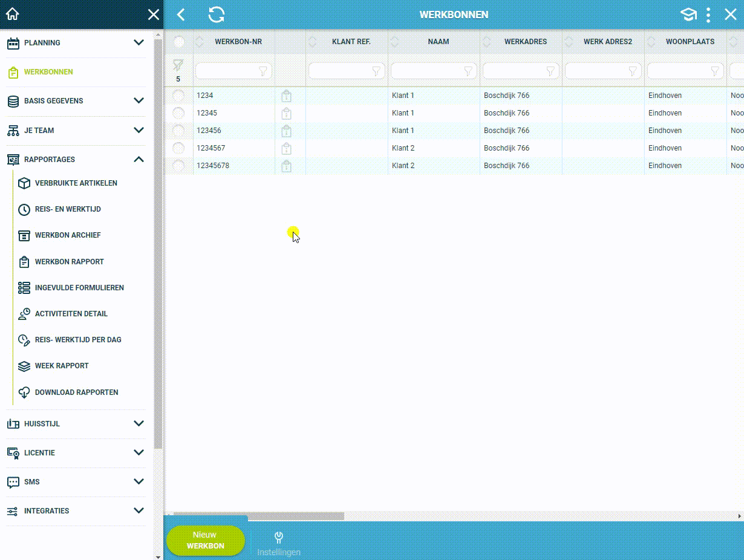The width and height of the screenshot is (744, 560).
Task: Select the row radio for werkbon 1234567
Action: [x=178, y=148]
